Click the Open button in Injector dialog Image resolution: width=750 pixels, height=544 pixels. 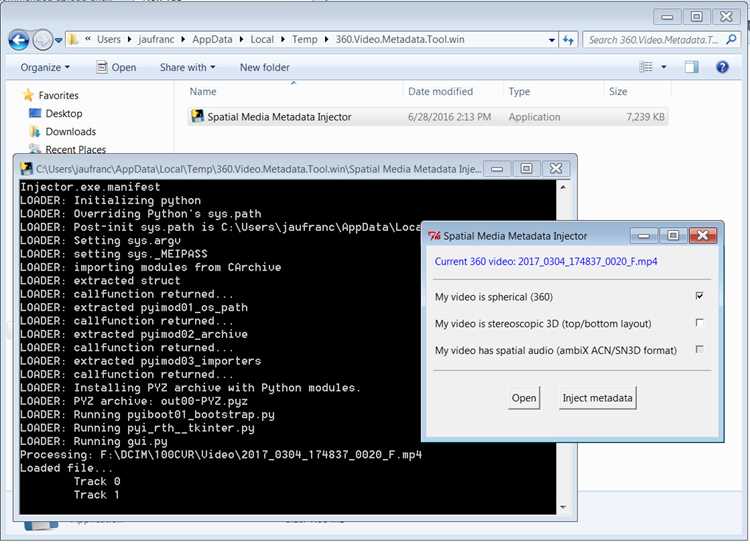(524, 398)
